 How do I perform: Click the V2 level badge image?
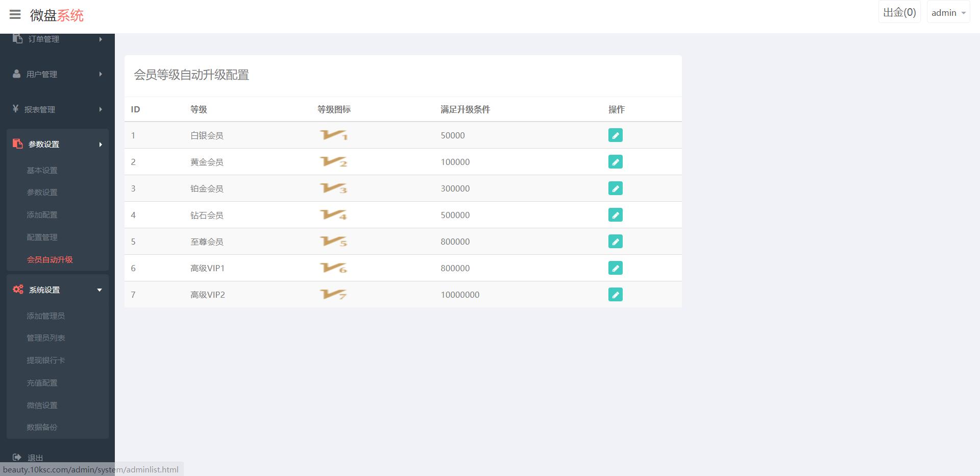click(334, 162)
